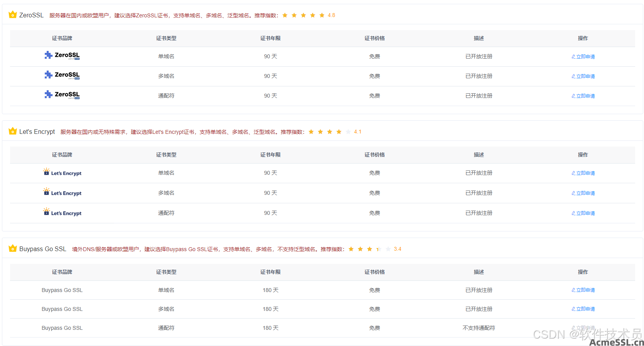Screen dimensions: 644x346
Task: Click the half-filled star in Buypass rating
Action: 379,249
